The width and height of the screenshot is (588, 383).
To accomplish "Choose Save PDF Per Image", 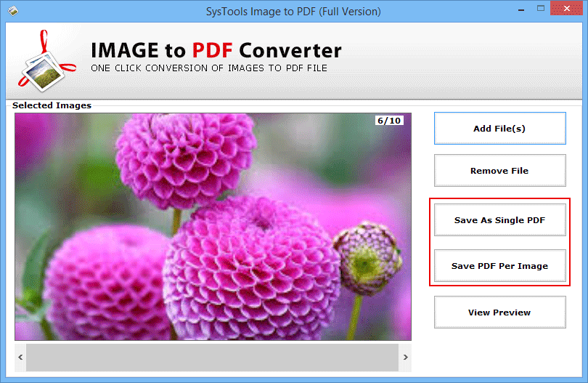I will point(500,266).
